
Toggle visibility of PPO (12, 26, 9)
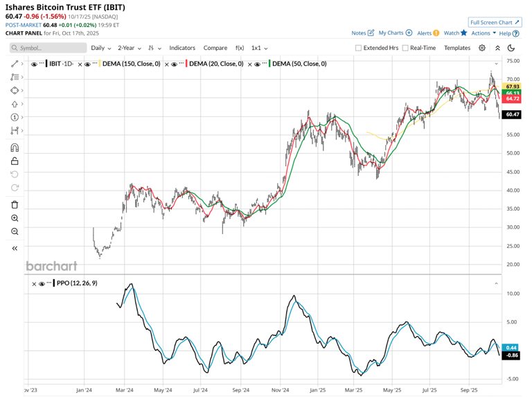tap(42, 283)
